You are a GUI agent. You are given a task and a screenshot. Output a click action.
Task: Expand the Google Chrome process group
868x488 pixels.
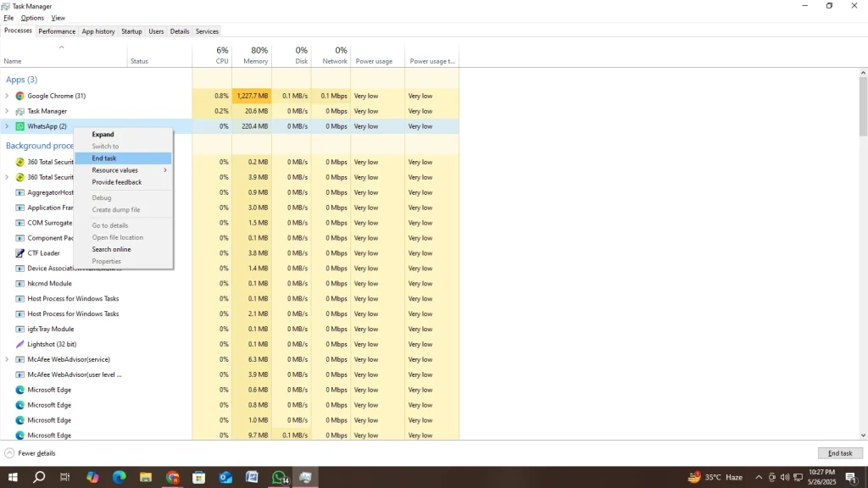[7, 96]
